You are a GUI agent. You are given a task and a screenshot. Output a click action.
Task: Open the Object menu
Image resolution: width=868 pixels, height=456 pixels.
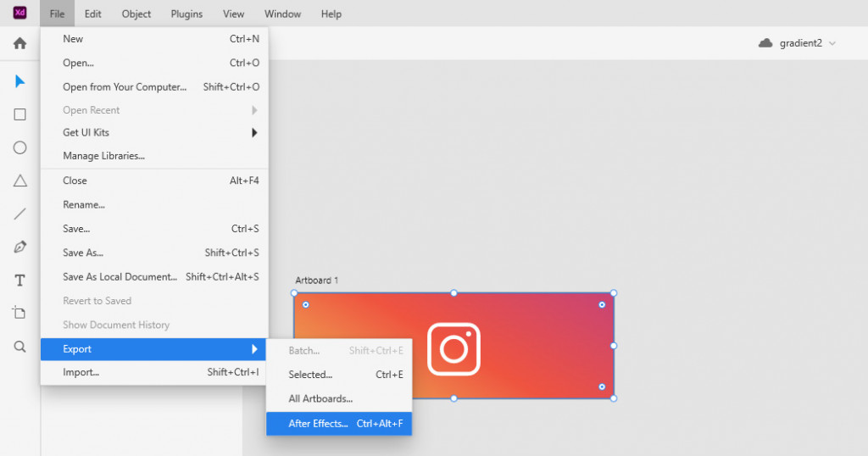coord(136,14)
